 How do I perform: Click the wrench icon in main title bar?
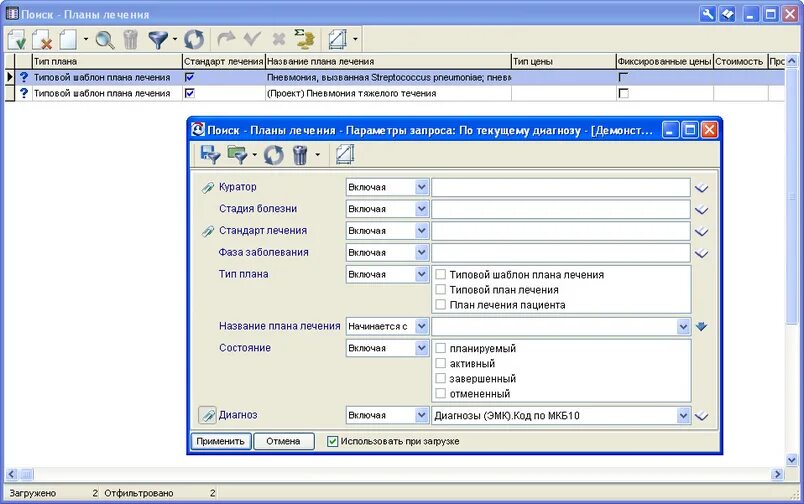click(708, 14)
